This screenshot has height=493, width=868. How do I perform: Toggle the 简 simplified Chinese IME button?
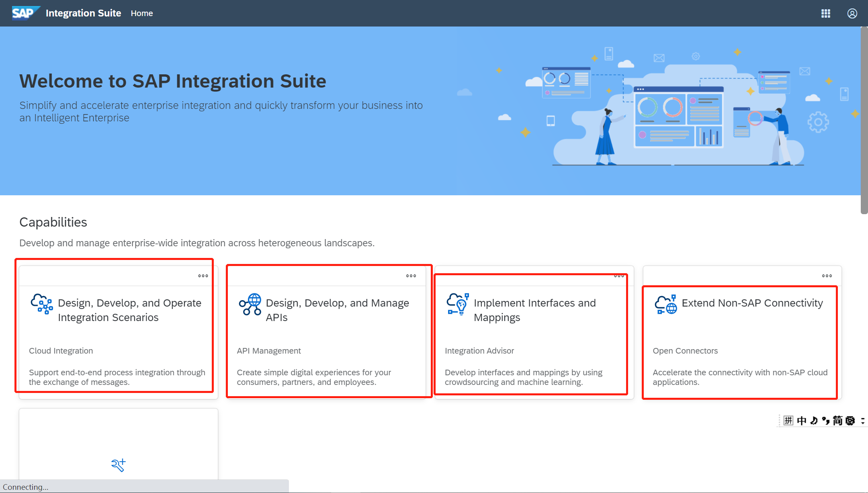[x=838, y=420]
